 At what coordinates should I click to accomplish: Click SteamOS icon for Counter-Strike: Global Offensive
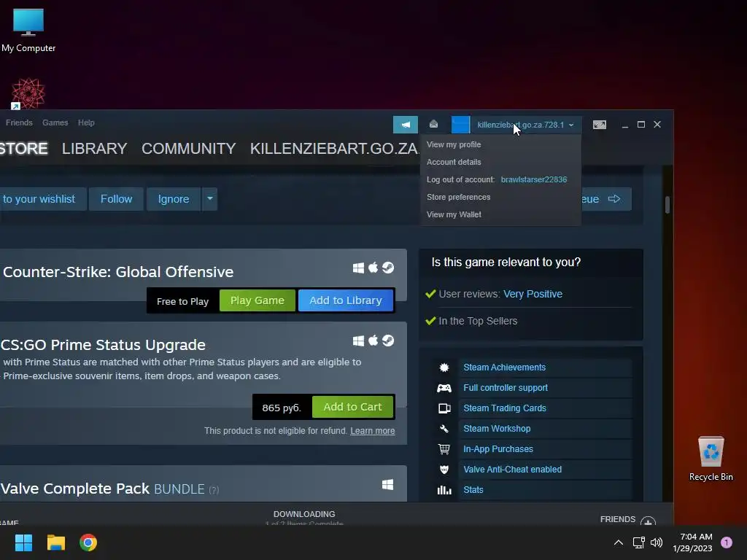click(x=388, y=268)
